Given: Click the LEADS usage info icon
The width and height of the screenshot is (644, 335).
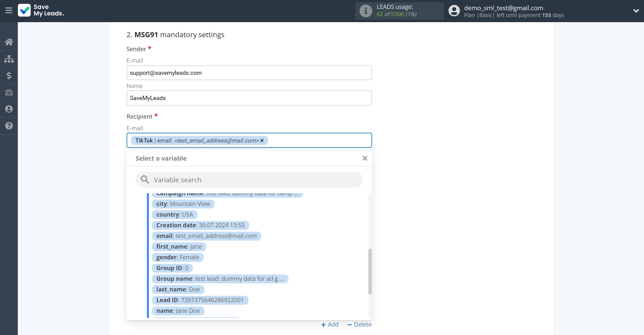Looking at the screenshot, I should click(366, 11).
